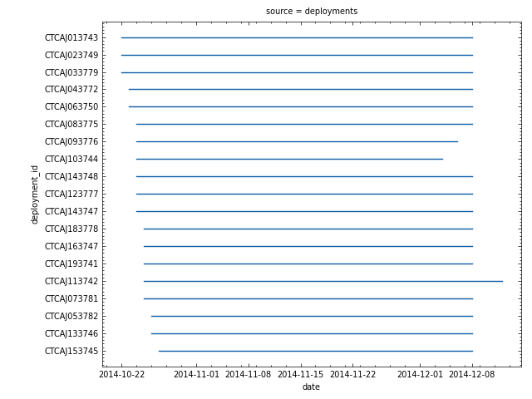Select the y-axis label CTCAJ033779
Screen dimensions: 532x399
[71, 72]
